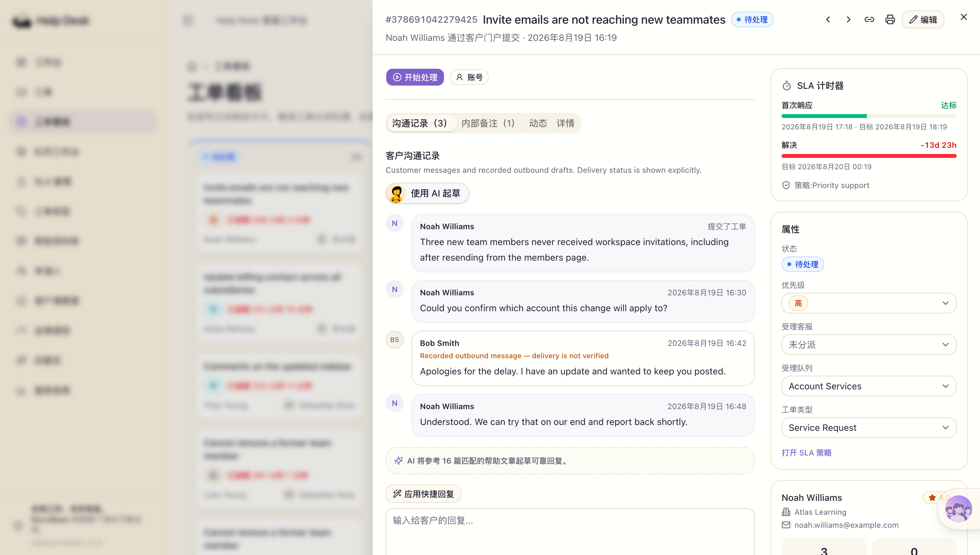
Task: Click the 达标 first response status
Action: point(948,105)
